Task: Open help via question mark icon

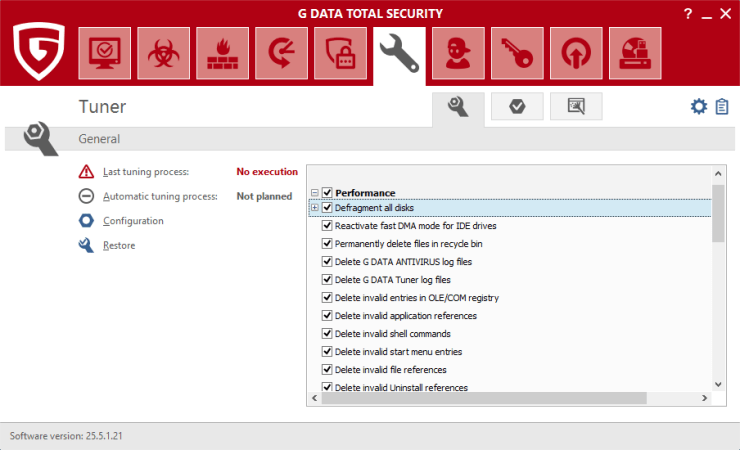Action: [688, 14]
